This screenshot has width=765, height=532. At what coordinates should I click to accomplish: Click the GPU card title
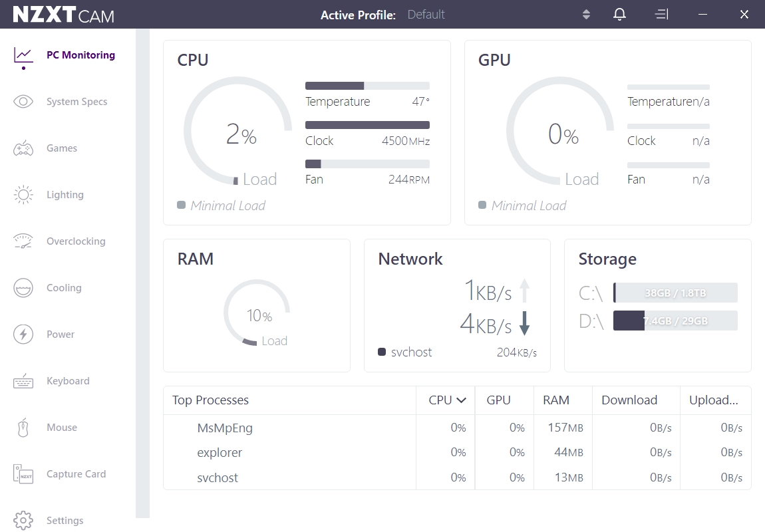click(494, 60)
